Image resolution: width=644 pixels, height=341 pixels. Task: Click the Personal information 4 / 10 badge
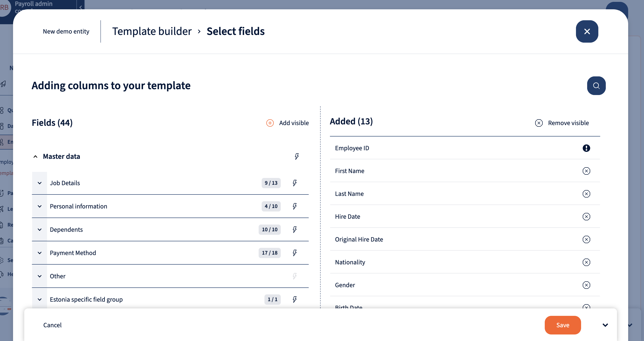pyautogui.click(x=271, y=206)
